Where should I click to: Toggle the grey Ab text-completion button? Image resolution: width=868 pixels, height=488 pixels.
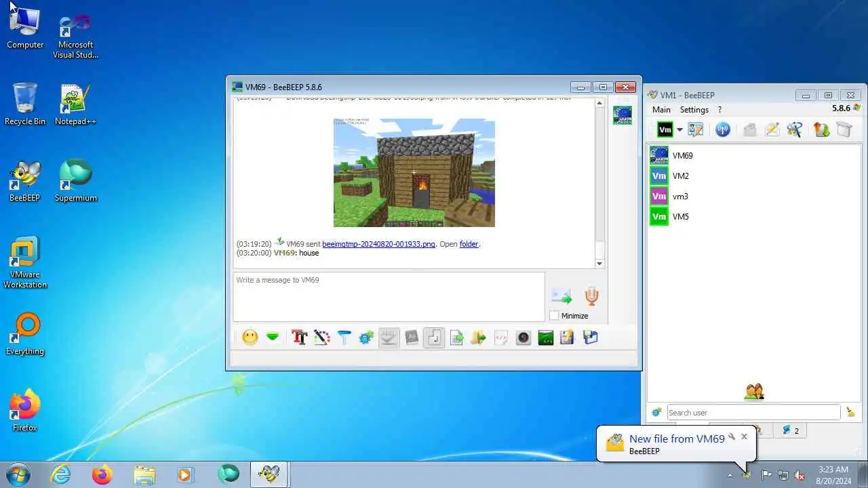point(412,338)
